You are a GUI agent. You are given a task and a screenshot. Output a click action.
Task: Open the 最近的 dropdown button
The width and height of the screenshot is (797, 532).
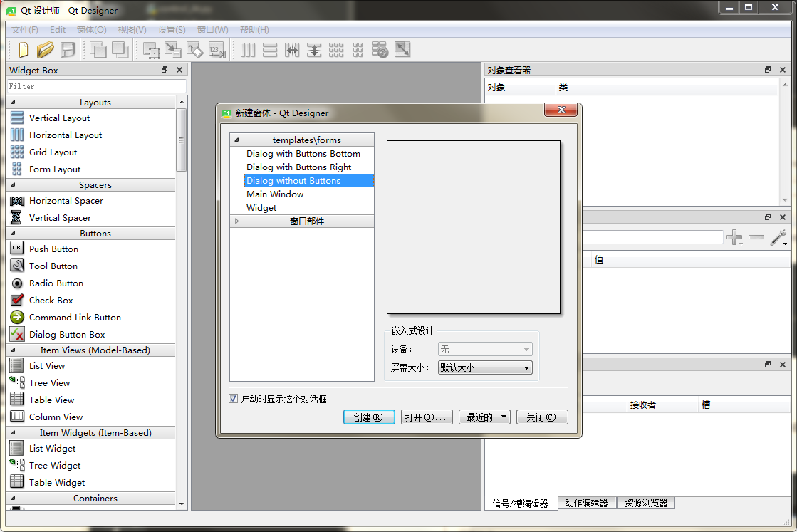[x=484, y=417]
